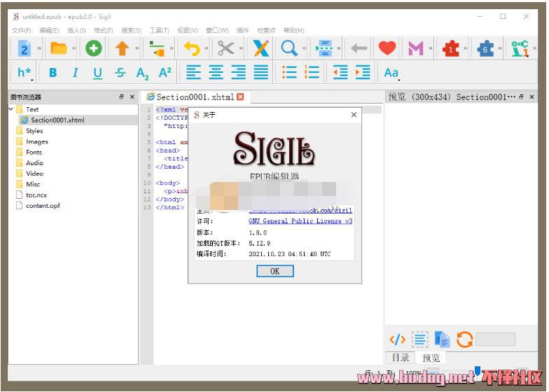Click the preview copy icon
This screenshot has height=392, width=549.
(x=443, y=339)
